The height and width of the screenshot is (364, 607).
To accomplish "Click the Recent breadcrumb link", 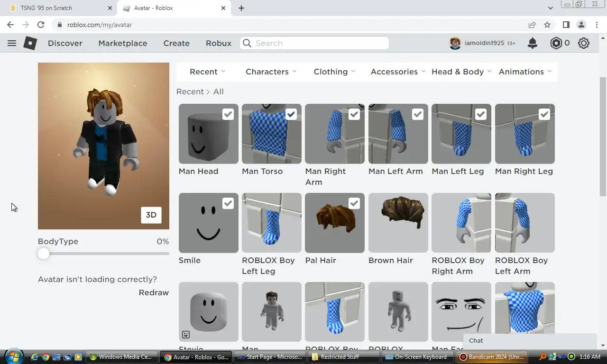I will coord(190,91).
